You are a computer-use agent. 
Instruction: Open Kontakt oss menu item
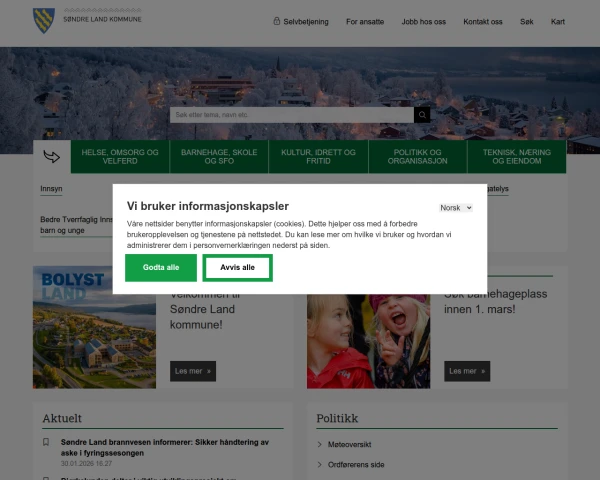[483, 22]
